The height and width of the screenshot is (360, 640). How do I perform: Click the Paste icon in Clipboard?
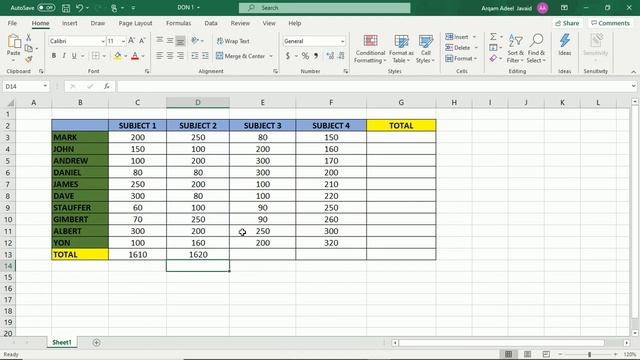pos(13,42)
